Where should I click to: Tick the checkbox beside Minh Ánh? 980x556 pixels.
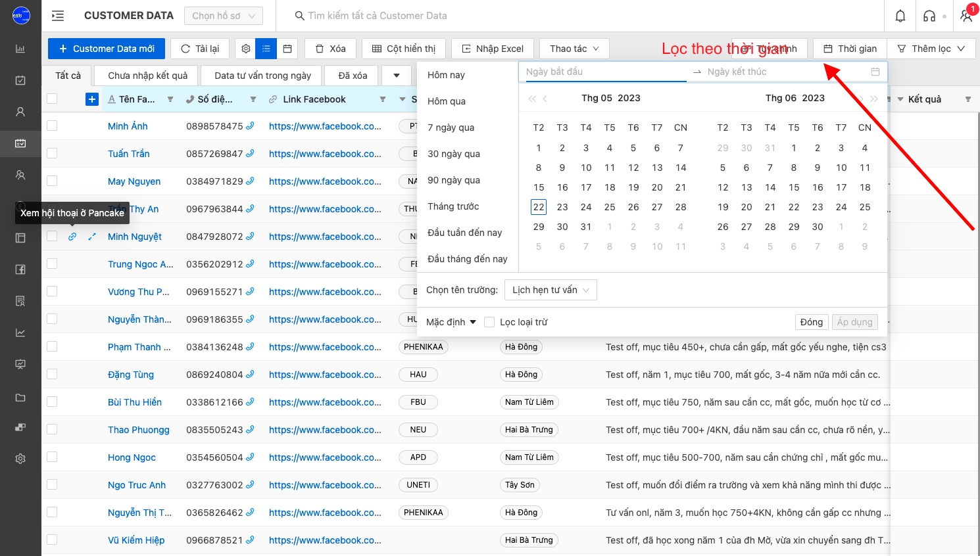tap(52, 126)
